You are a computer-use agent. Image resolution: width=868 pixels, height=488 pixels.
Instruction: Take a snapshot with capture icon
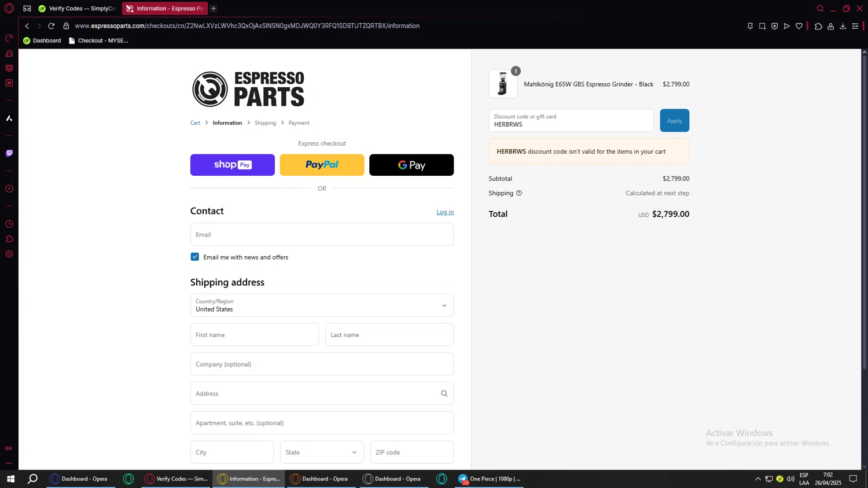(762, 26)
